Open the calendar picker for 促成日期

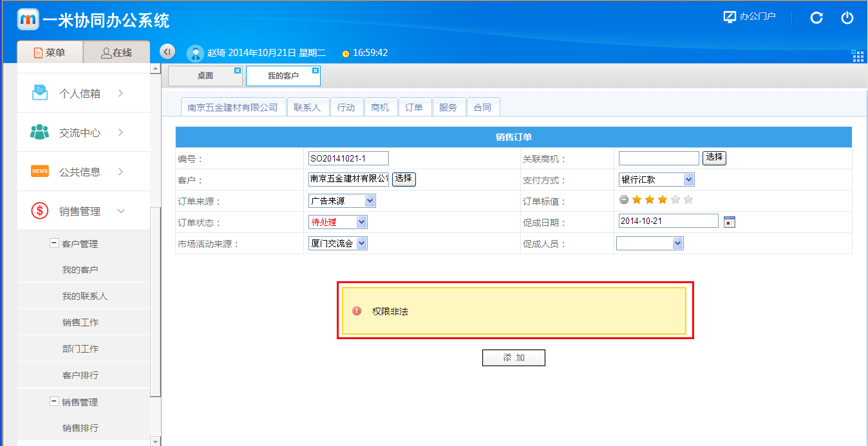tap(730, 222)
